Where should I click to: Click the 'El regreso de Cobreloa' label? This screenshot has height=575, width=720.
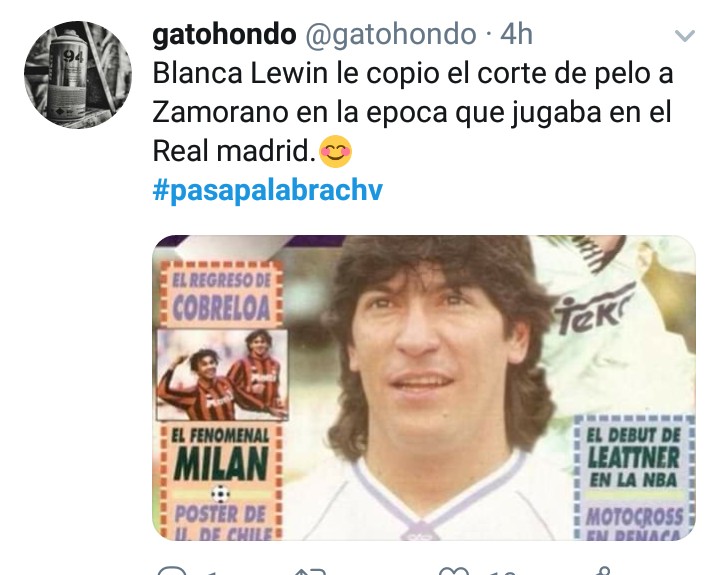[x=221, y=294]
